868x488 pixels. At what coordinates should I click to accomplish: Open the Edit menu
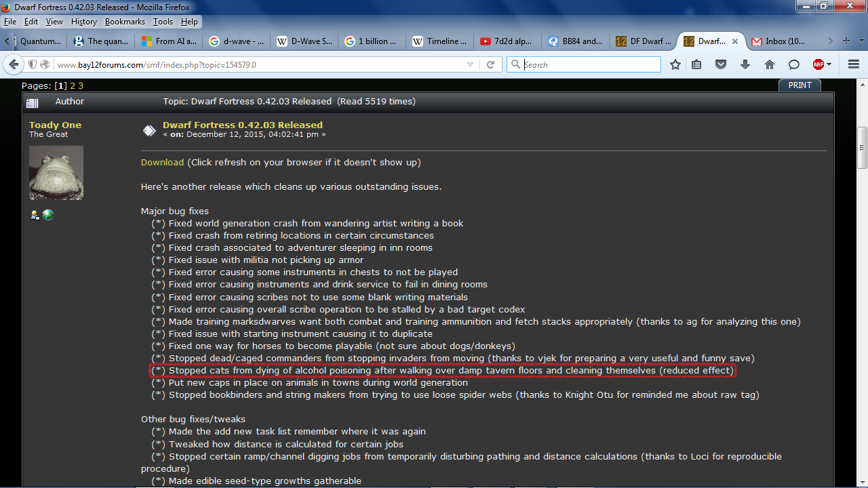pos(31,22)
